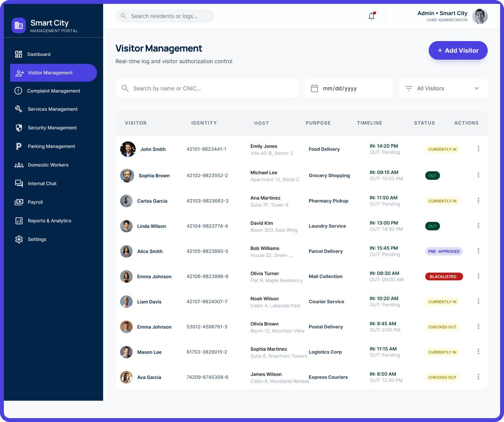Click the Linda Wilson visitor name
504x422 pixels.
click(152, 226)
